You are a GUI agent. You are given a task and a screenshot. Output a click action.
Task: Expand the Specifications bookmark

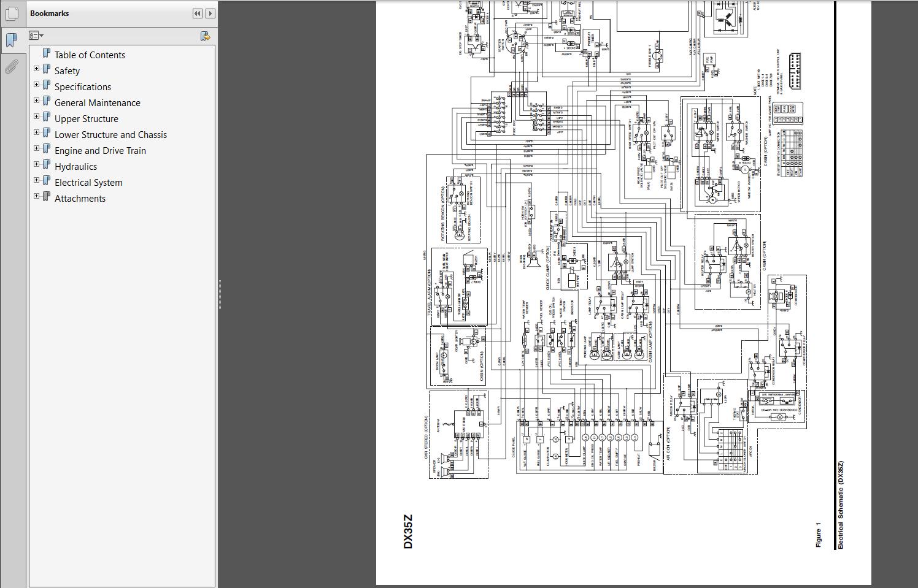point(37,85)
